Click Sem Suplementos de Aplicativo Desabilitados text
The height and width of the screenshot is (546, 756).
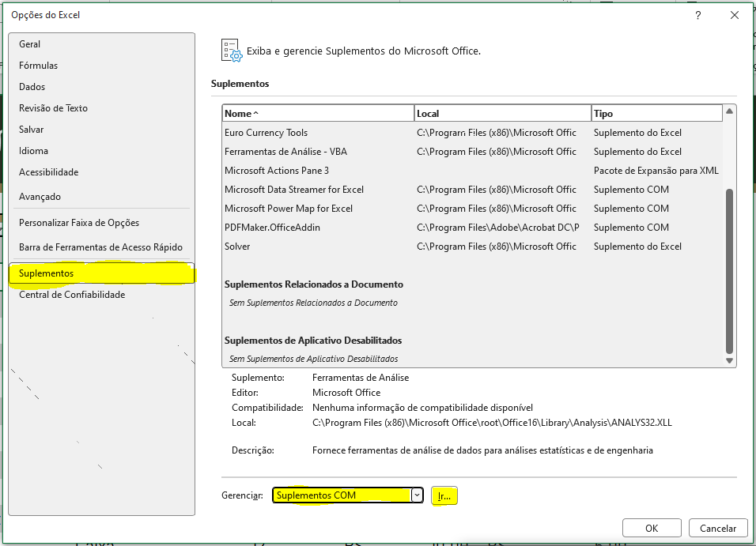313,359
